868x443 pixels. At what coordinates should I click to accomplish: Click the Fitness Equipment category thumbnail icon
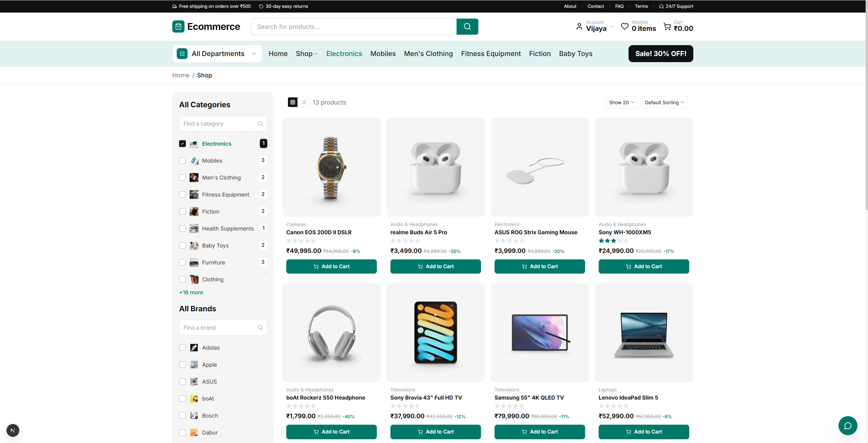coord(194,195)
